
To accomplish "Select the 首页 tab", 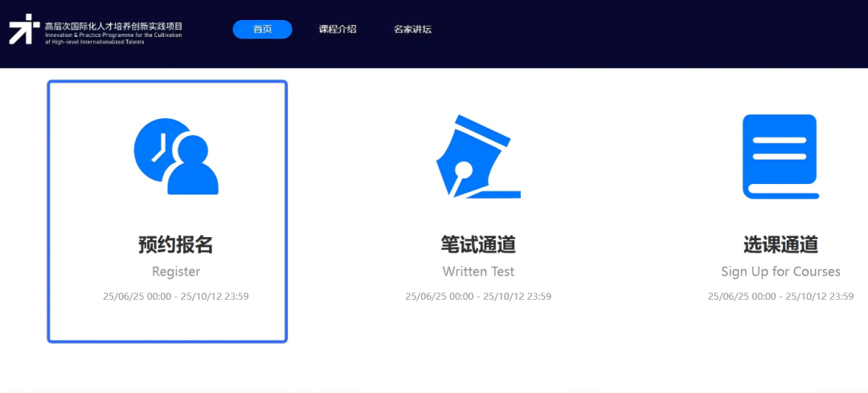I will 262,29.
